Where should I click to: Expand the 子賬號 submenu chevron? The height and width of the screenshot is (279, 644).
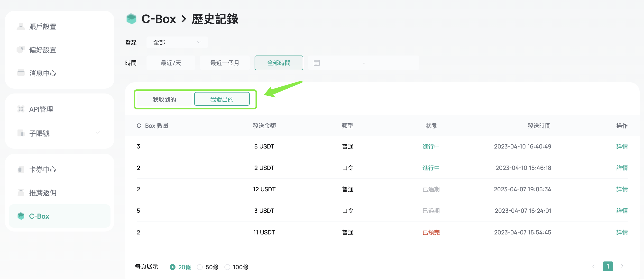coord(98,132)
